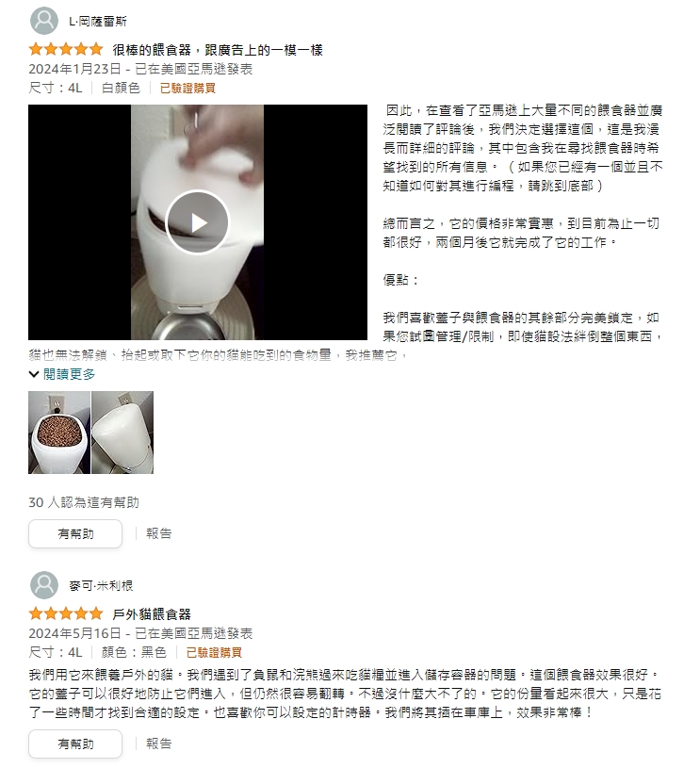Open review title 很棒的餵食器，跟廣告上的一模一樣
The width and height of the screenshot is (700, 768).
pos(218,50)
